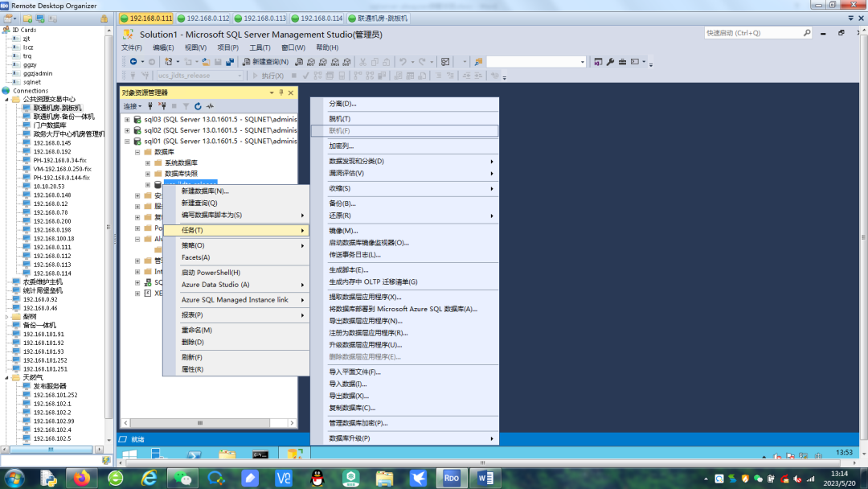Click the Activity Monitor pulse icon in Object Explorer
The height and width of the screenshot is (489, 868).
[210, 106]
